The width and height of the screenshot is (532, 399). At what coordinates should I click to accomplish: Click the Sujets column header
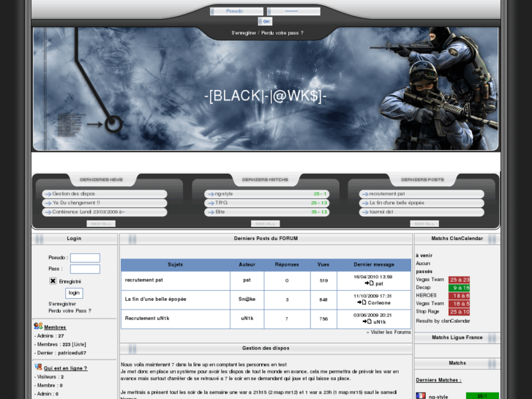point(176,265)
